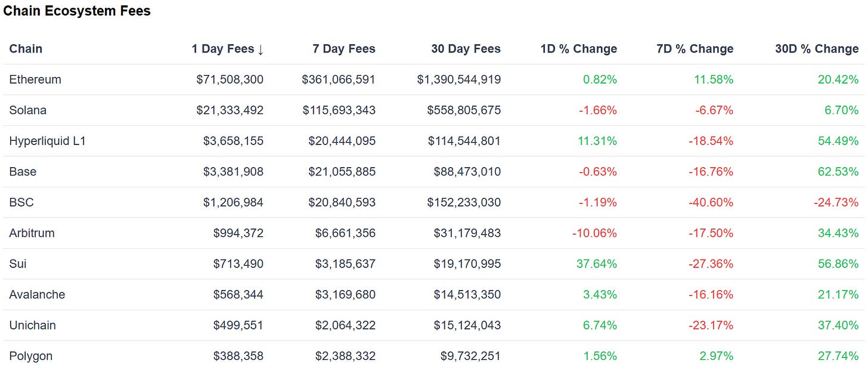Click Polygon 7D change 2.97%
Screen dimensions: 868x370
(717, 356)
